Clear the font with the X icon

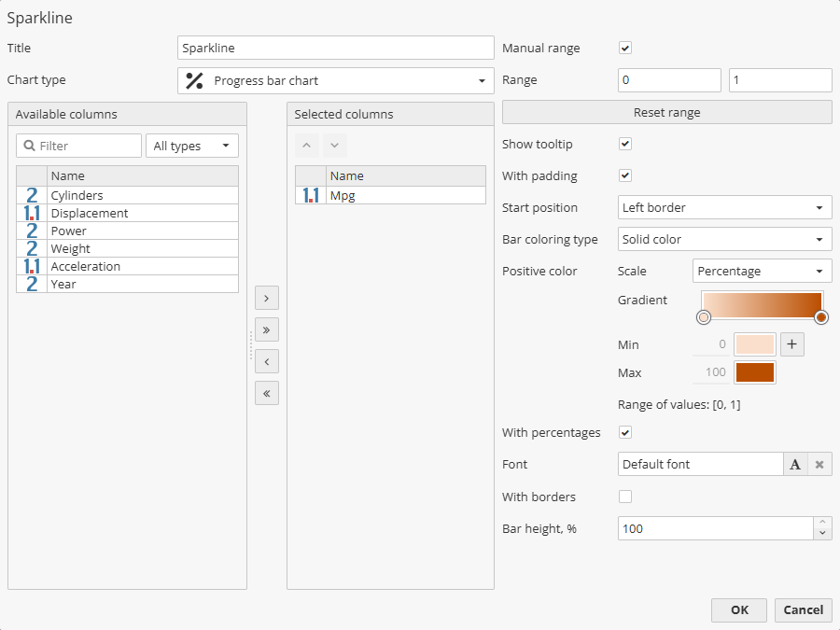click(x=819, y=465)
